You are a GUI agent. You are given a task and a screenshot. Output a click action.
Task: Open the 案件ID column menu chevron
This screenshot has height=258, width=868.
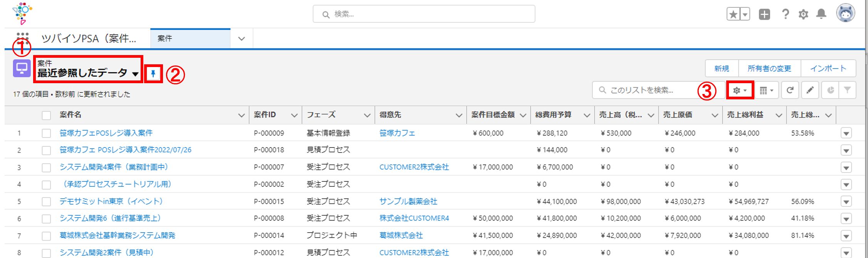294,115
